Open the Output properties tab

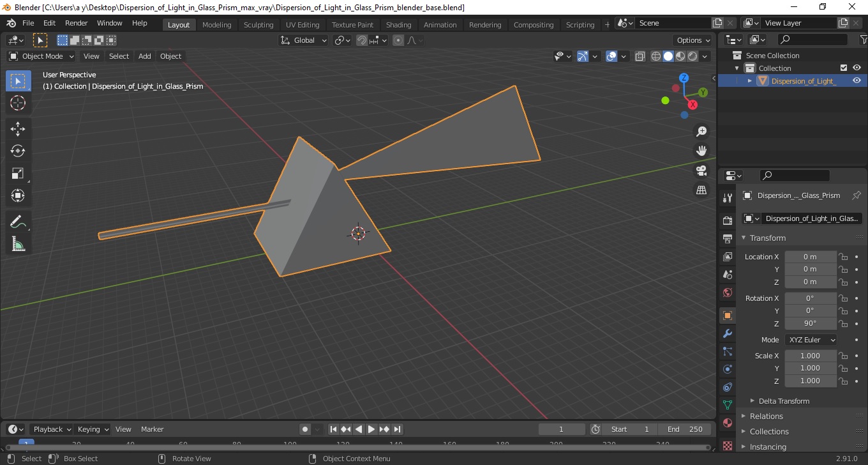(727, 238)
